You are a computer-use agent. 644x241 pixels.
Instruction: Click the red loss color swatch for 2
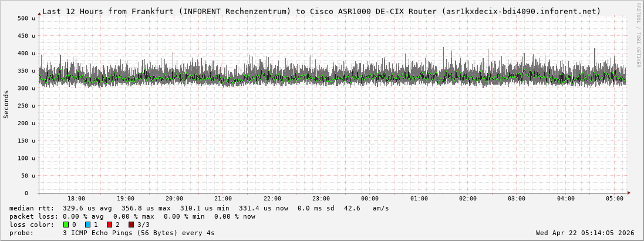[109, 225]
